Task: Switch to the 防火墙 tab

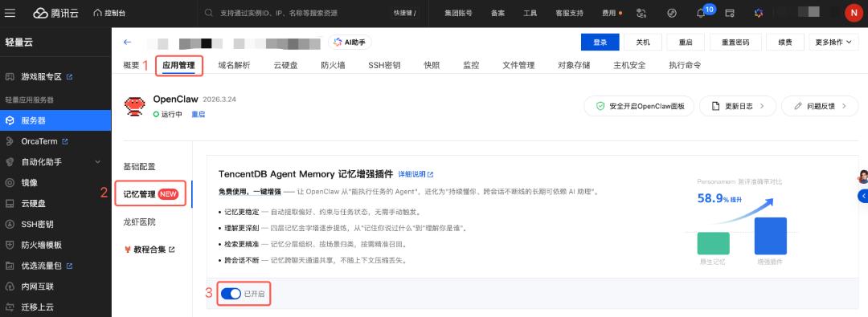Action: tap(334, 65)
